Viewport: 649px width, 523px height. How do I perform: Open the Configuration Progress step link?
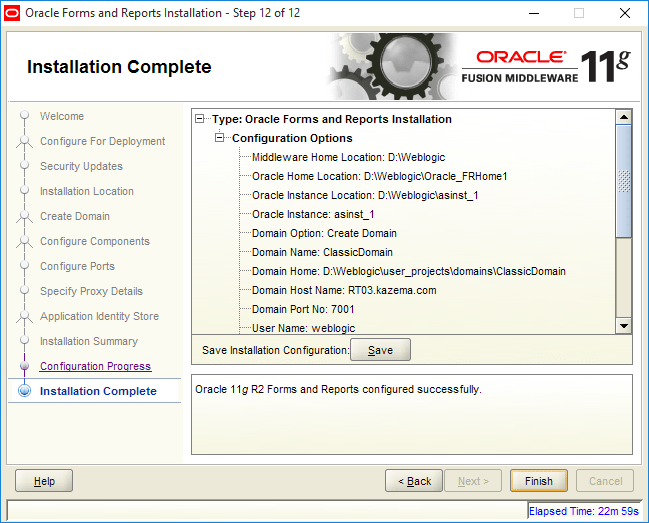(95, 366)
